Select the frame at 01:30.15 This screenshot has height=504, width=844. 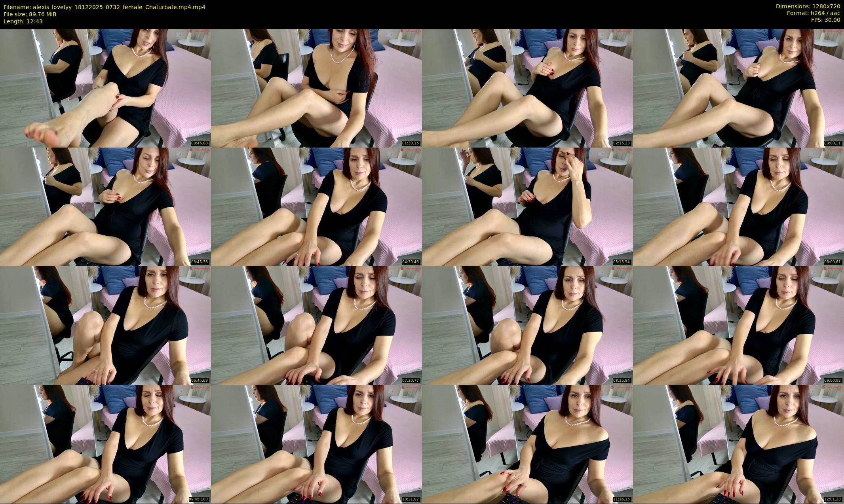pos(316,88)
